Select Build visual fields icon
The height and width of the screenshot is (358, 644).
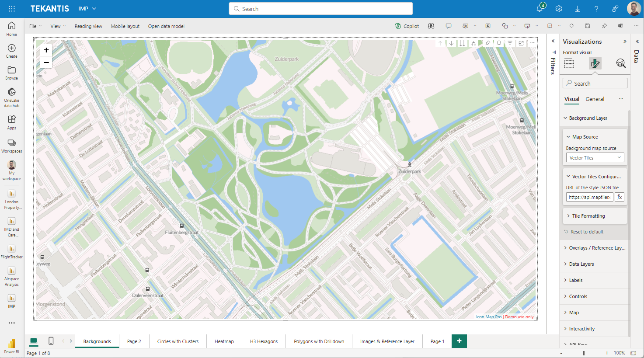pos(569,63)
